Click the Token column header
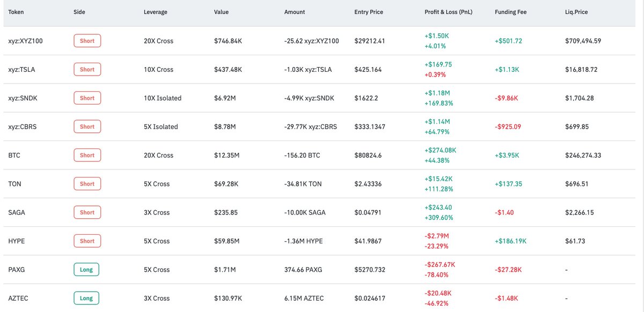 [x=16, y=12]
